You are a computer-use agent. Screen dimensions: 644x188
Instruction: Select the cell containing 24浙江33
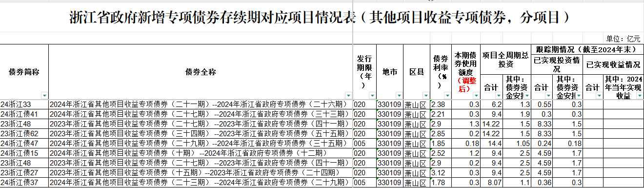[x=24, y=104]
